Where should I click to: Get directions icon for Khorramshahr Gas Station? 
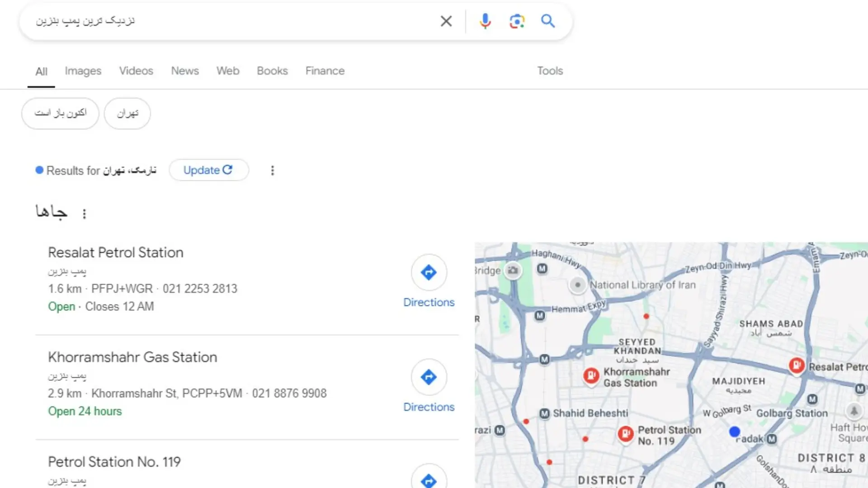click(429, 377)
